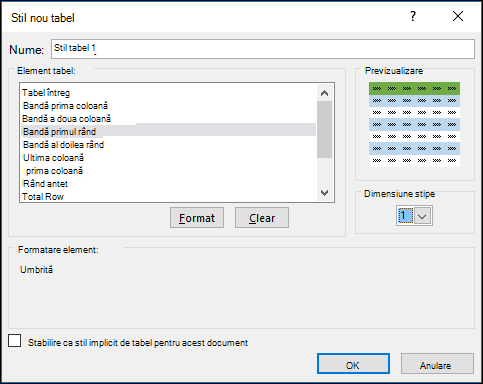Click the list scroll up arrow
The width and height of the screenshot is (483, 384).
[324, 93]
